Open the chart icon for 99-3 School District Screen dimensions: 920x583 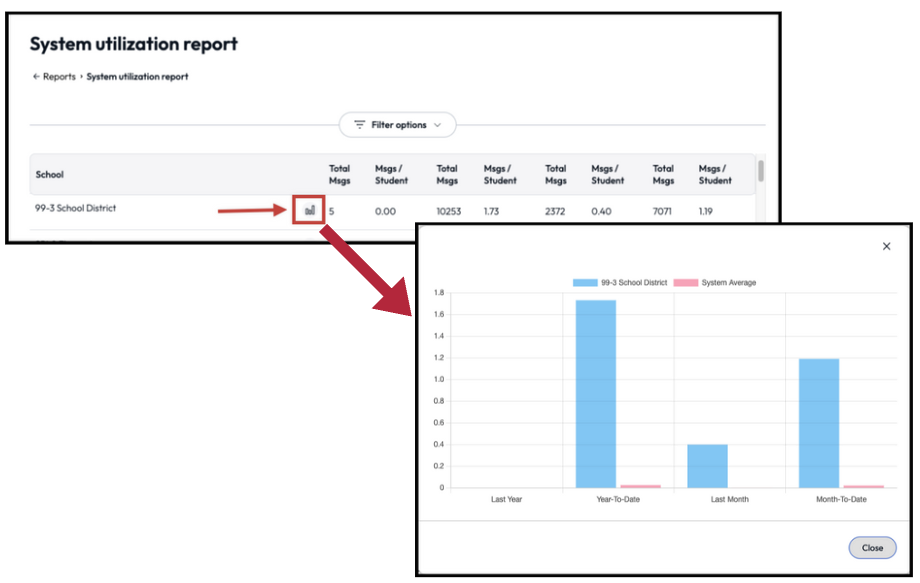coord(309,211)
